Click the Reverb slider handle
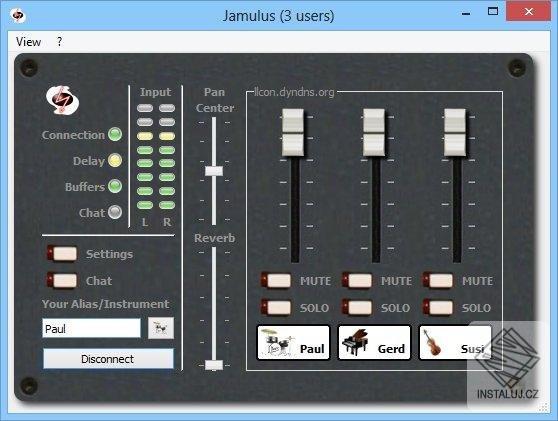 pos(214,365)
